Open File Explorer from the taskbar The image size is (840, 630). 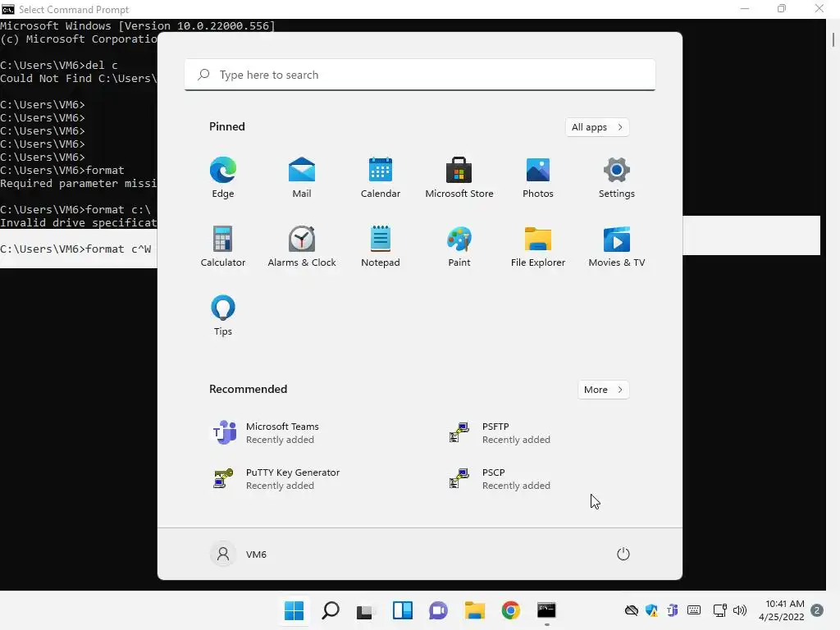coord(475,610)
